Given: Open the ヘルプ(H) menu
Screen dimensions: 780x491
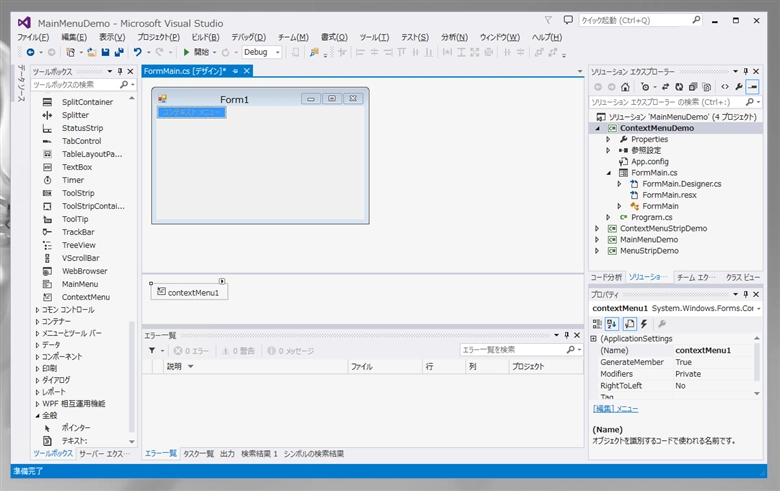Looking at the screenshot, I should point(547,37).
